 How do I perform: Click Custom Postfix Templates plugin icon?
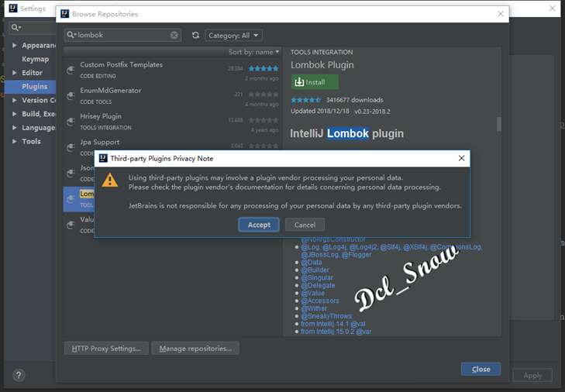coord(71,70)
